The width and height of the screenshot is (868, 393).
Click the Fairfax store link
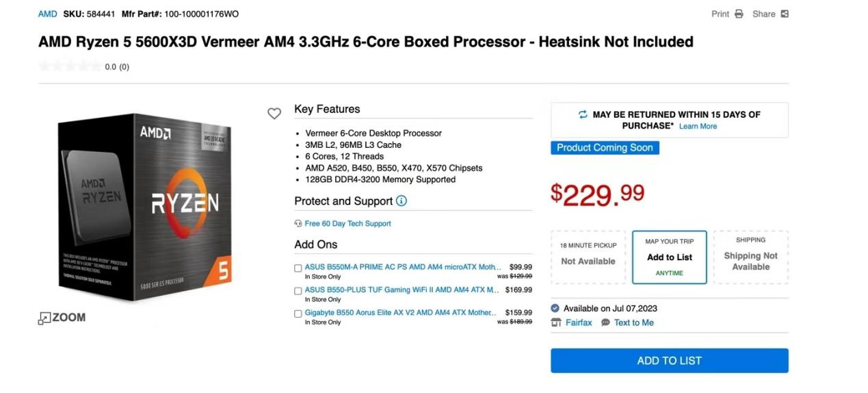pos(579,322)
